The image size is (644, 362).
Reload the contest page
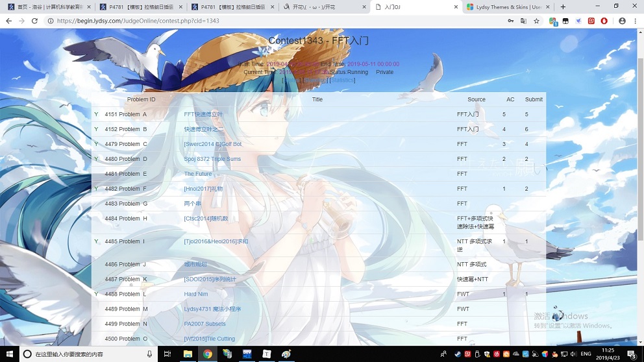pos(34,21)
